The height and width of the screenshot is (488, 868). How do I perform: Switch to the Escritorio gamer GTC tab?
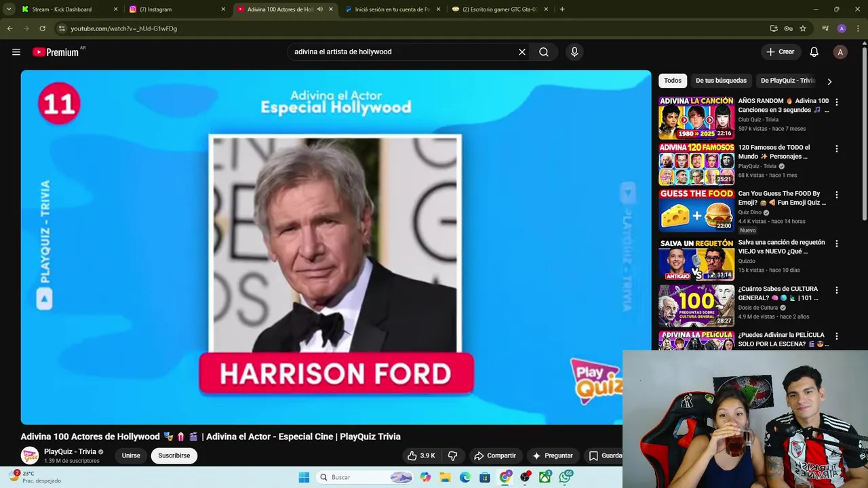click(x=500, y=9)
